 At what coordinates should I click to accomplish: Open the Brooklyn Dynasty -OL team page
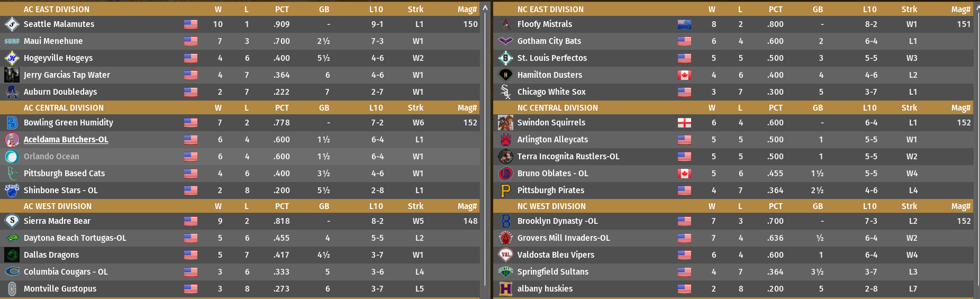(557, 221)
